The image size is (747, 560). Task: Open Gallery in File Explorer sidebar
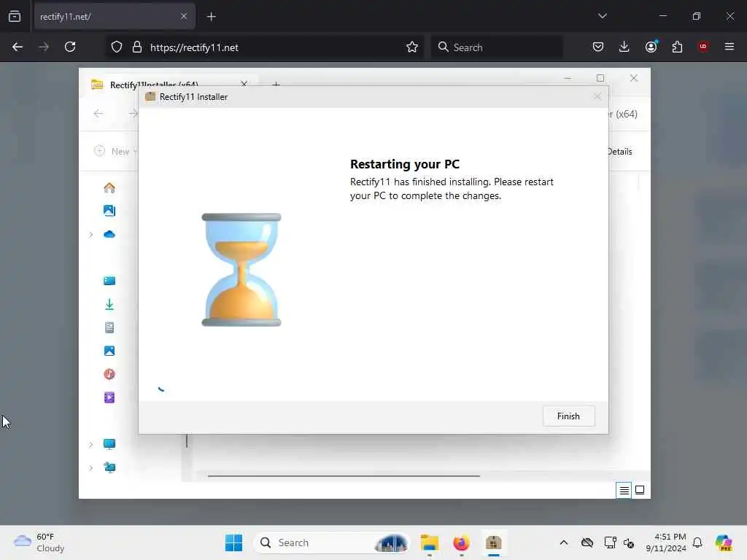click(x=109, y=211)
